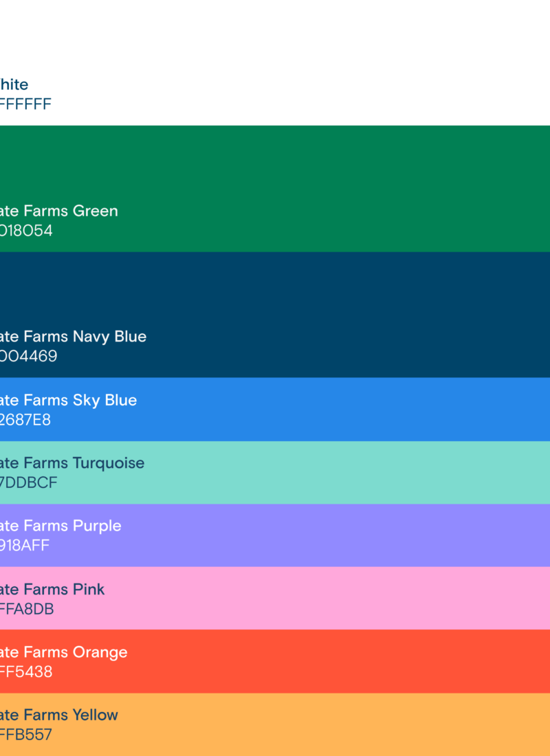The width and height of the screenshot is (550, 756).
Task: Click the hex code 2687E8
Action: click(25, 420)
